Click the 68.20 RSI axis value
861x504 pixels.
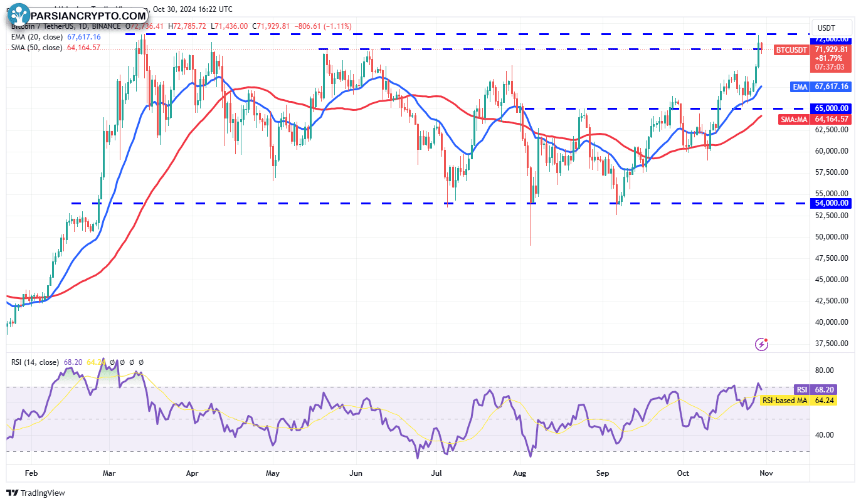pos(825,389)
